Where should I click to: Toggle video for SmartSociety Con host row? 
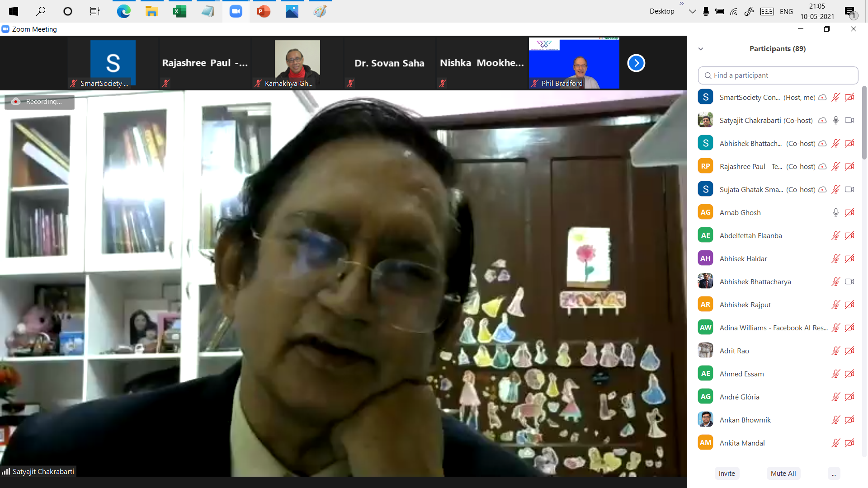coord(849,97)
